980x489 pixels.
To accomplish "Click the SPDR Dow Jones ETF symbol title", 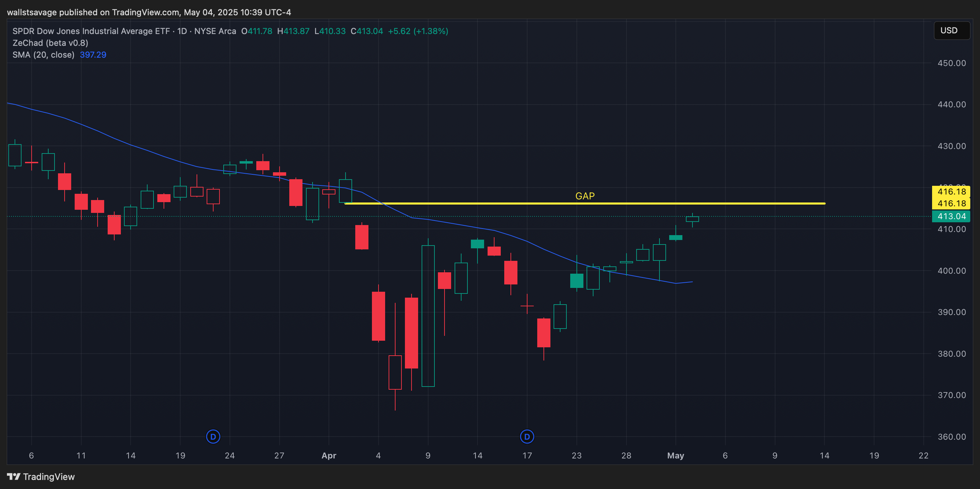I will (x=91, y=31).
